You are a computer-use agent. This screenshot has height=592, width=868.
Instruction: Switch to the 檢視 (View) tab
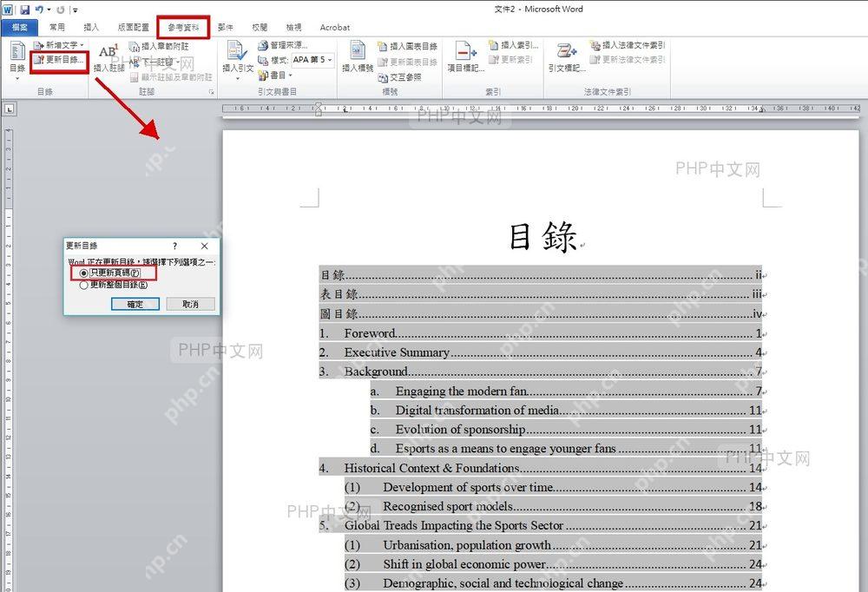pos(293,27)
